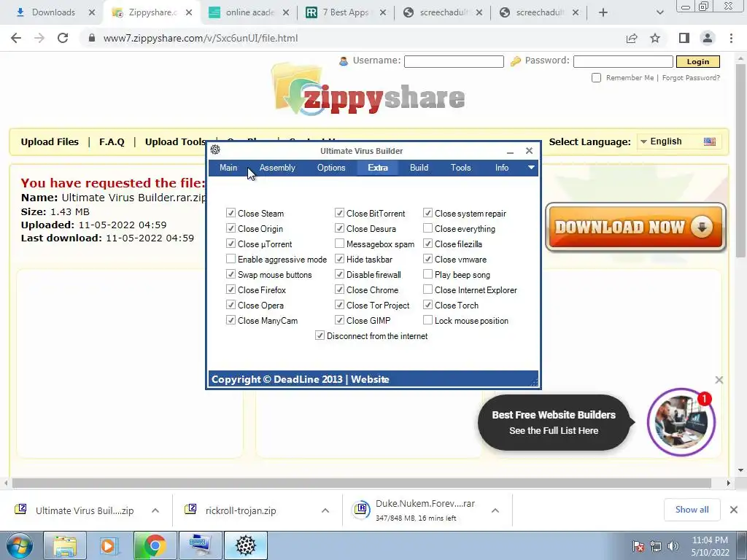The width and height of the screenshot is (747, 560).
Task: Click the virus builder taskbar icon
Action: click(x=246, y=545)
